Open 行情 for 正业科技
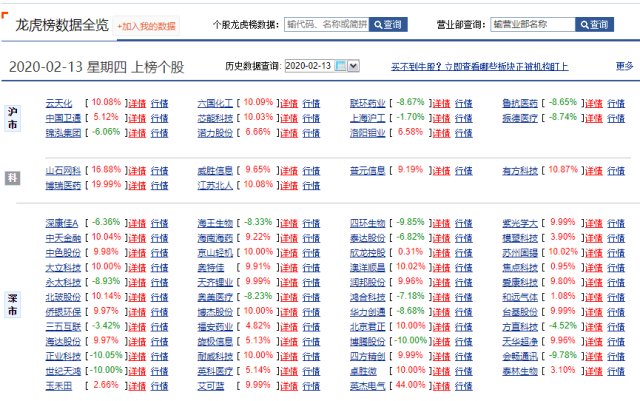 pos(159,356)
